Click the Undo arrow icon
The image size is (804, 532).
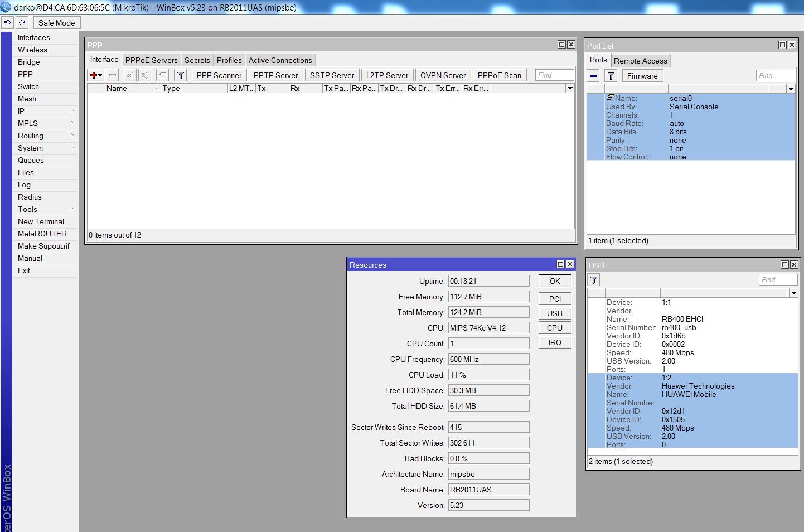click(7, 23)
